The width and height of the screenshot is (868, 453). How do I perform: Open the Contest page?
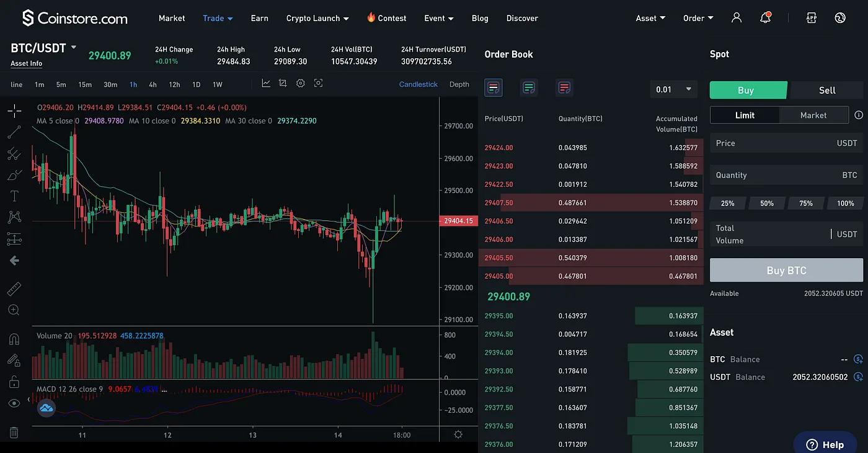tap(386, 18)
